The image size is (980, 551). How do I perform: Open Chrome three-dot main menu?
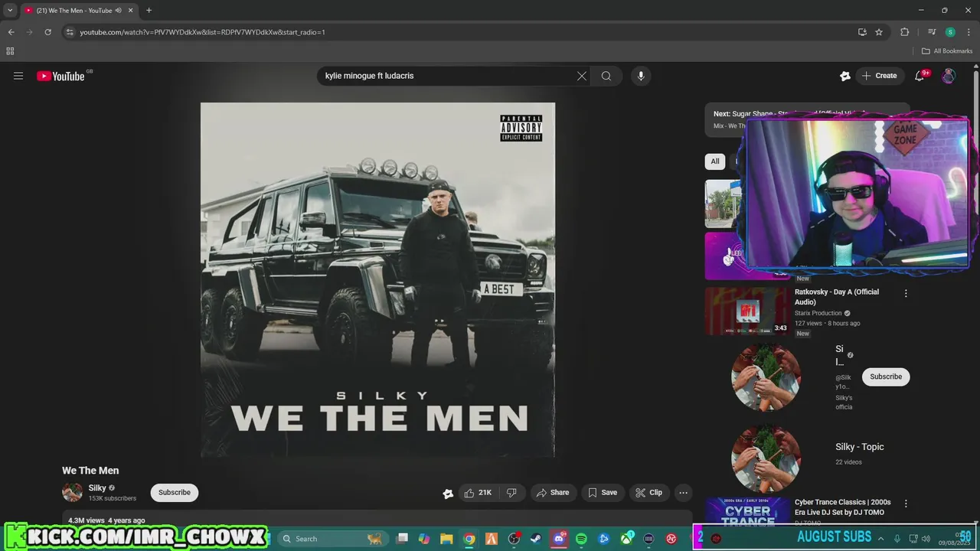click(969, 32)
